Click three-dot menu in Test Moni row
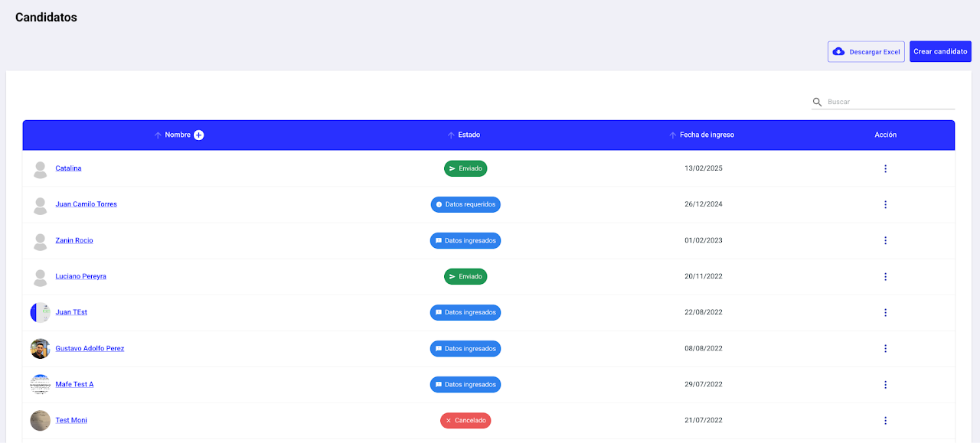This screenshot has height=443, width=980. [x=885, y=420]
